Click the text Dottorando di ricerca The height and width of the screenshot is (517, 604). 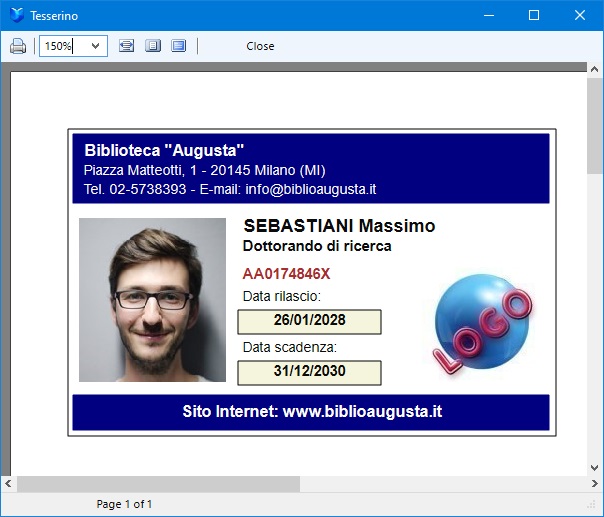[x=317, y=246]
